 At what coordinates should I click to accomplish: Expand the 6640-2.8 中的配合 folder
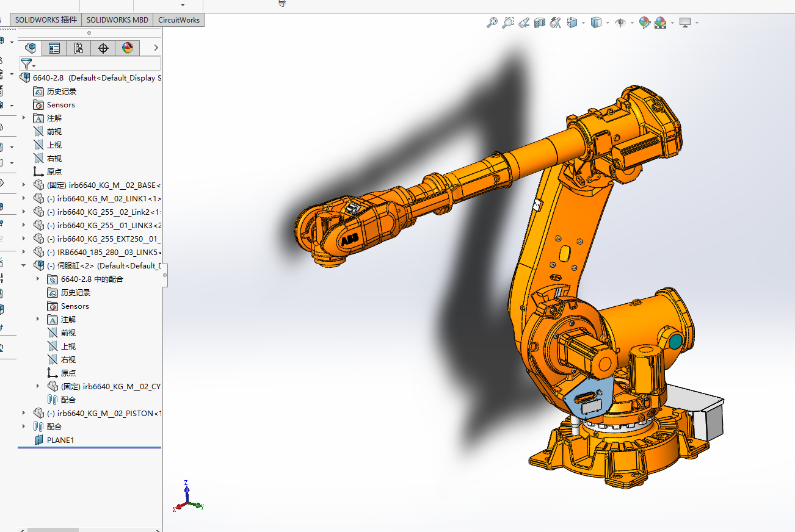(38, 279)
